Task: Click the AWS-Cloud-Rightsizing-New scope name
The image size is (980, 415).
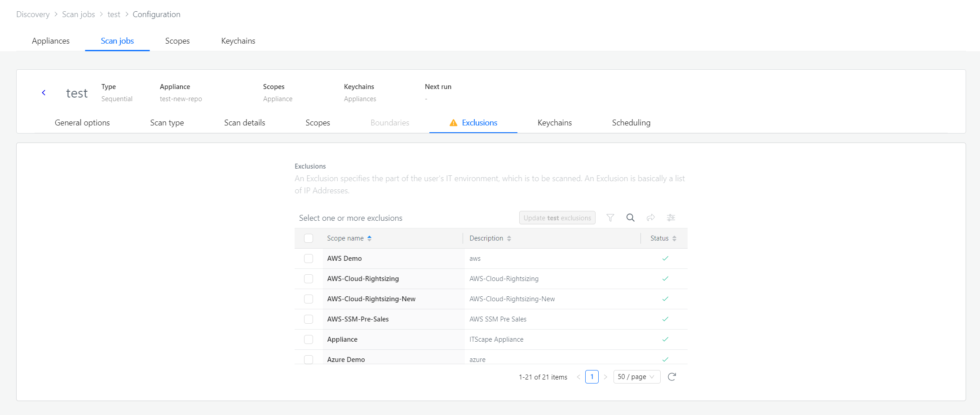Action: [x=371, y=299]
